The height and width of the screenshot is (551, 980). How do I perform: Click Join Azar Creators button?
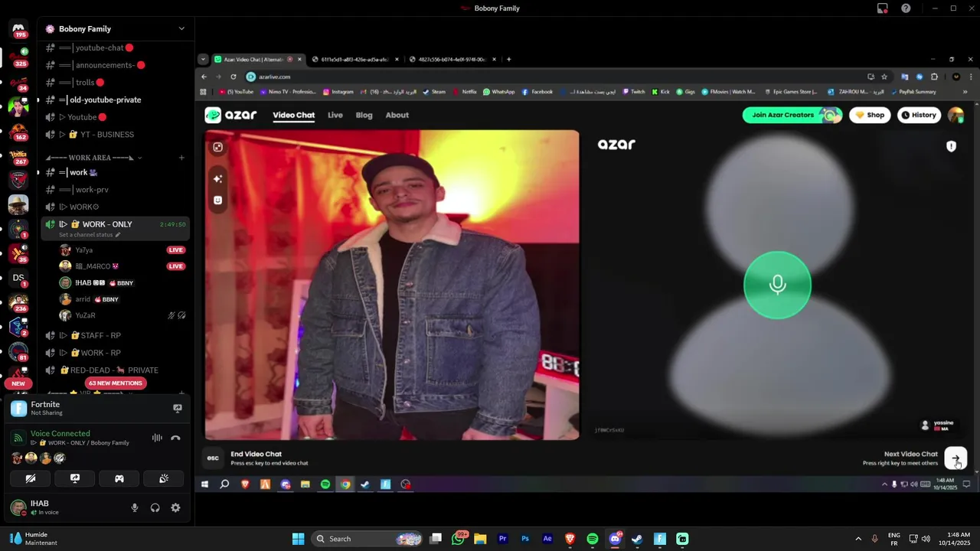point(792,115)
